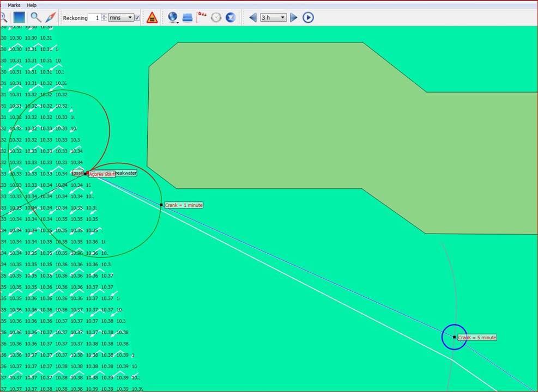Toggle the Reckoning checkbox
Image resolution: width=538 pixels, height=392 pixels.
(x=137, y=17)
